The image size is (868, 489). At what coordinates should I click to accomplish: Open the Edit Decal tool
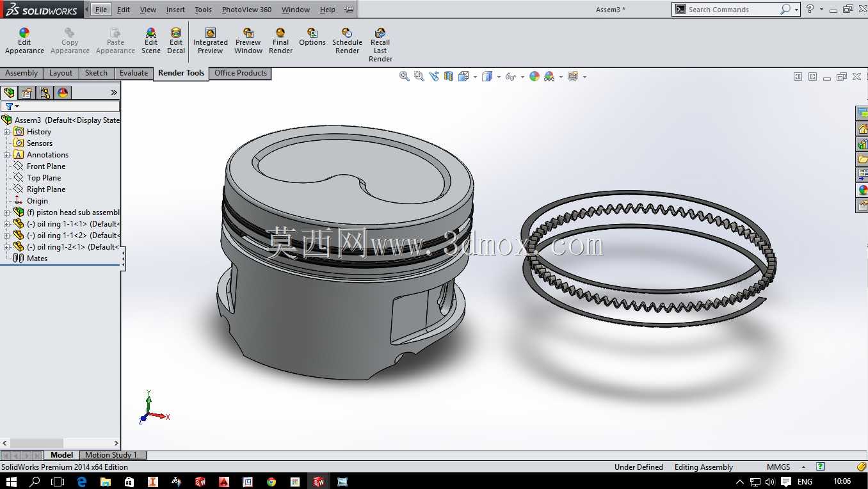pos(176,41)
